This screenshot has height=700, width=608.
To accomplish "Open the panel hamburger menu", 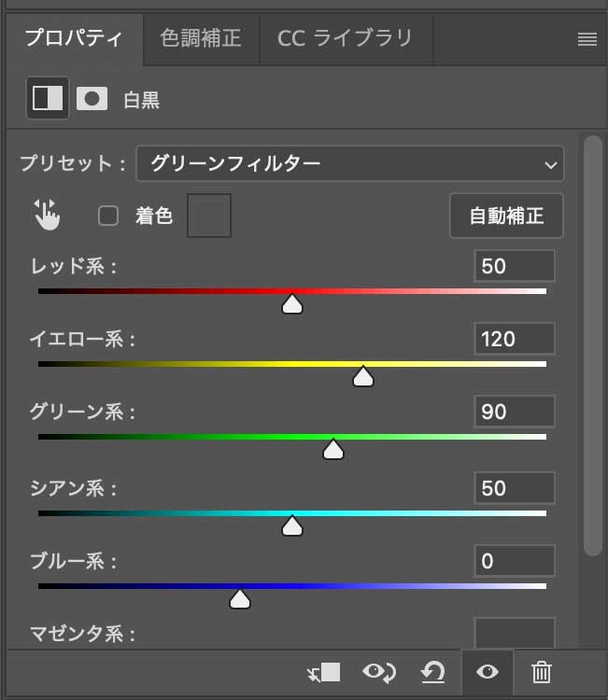I will point(587,39).
